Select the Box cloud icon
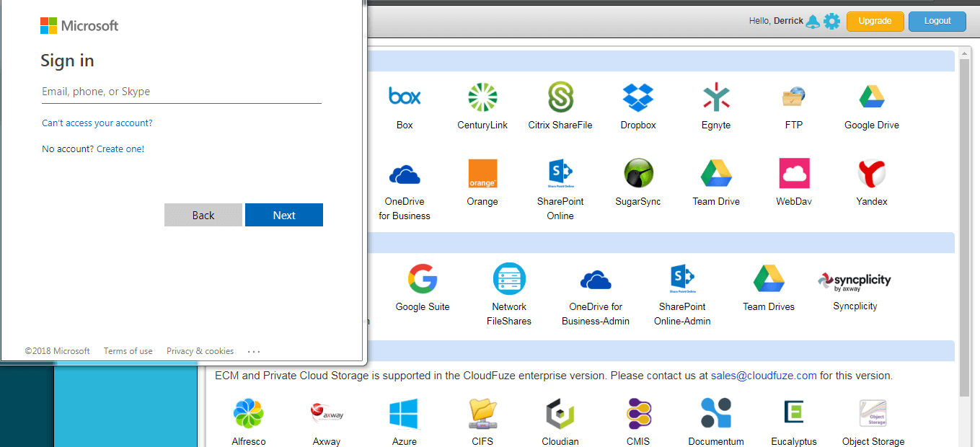The image size is (980, 447). [x=405, y=96]
